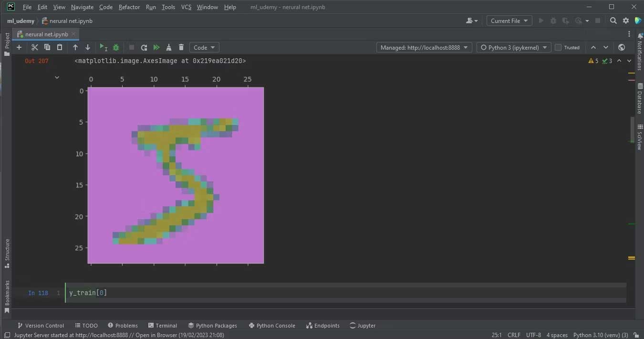The height and width of the screenshot is (339, 644).
Task: Enable the Trusted checkbox
Action: click(558, 47)
